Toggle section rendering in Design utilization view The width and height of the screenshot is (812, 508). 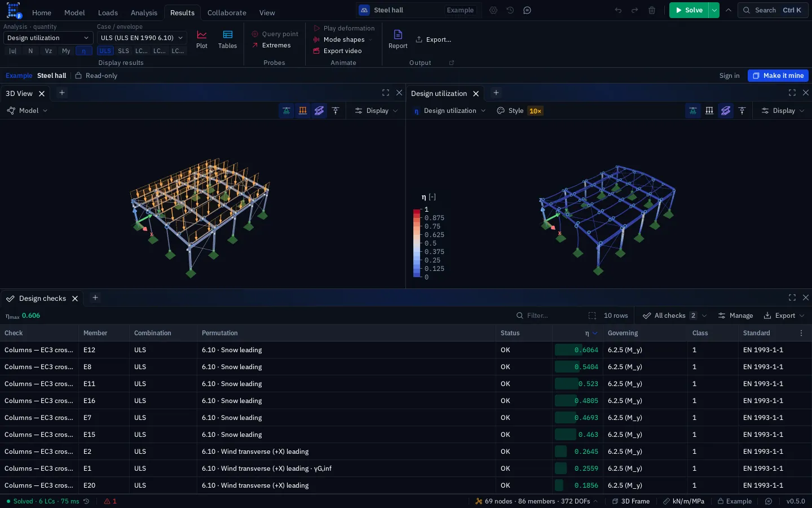pos(726,111)
